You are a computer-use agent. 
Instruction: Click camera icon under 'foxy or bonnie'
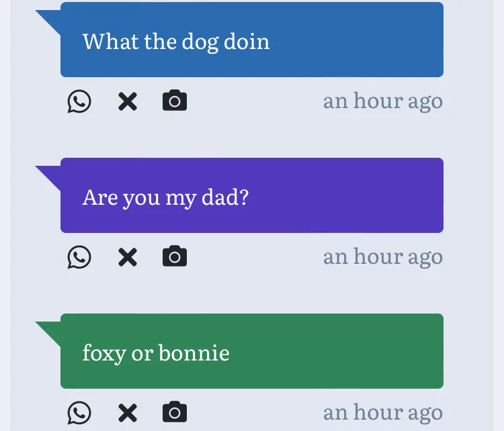pyautogui.click(x=175, y=412)
